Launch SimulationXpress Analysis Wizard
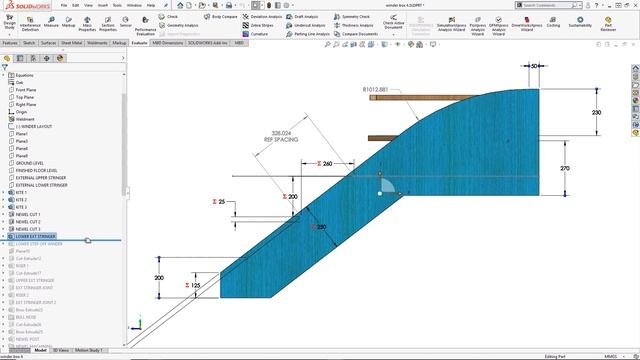Viewport: 640px width, 360px height. click(451, 24)
